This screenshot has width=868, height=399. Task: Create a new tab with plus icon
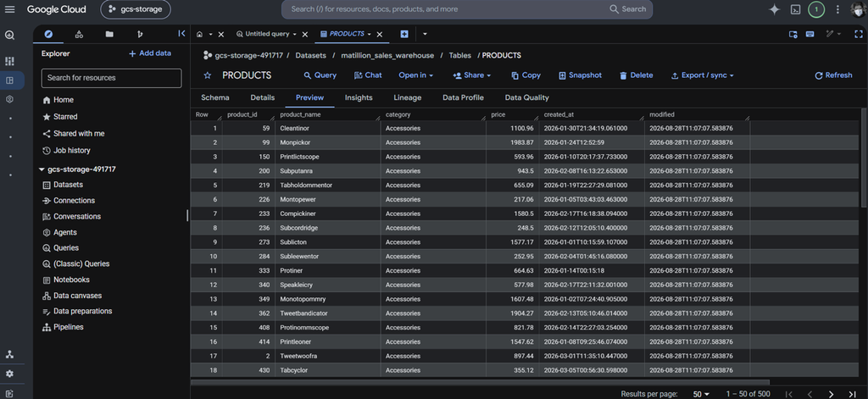coord(404,35)
